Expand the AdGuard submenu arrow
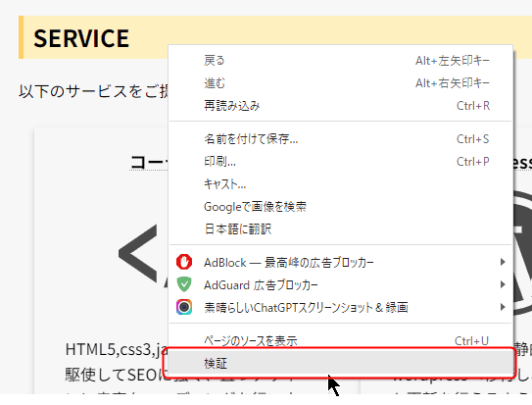532x405 pixels. tap(503, 284)
